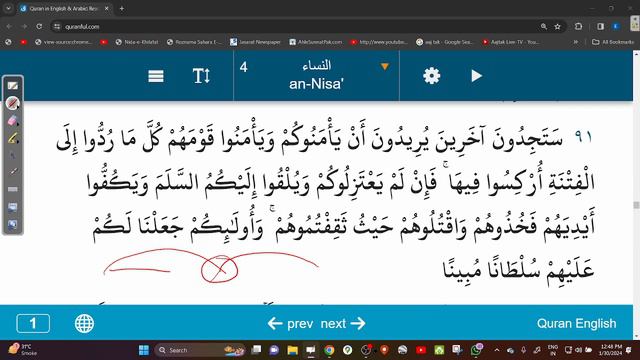Open the Aajtak Live TV bookmark
The height and width of the screenshot is (360, 640).
pyautogui.click(x=511, y=42)
